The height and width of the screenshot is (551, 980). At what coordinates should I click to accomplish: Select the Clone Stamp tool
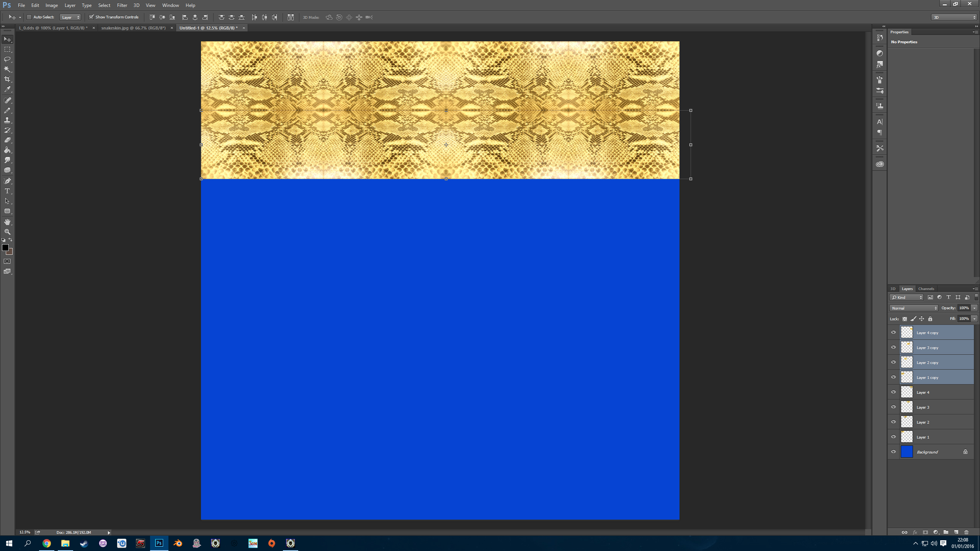[7, 120]
